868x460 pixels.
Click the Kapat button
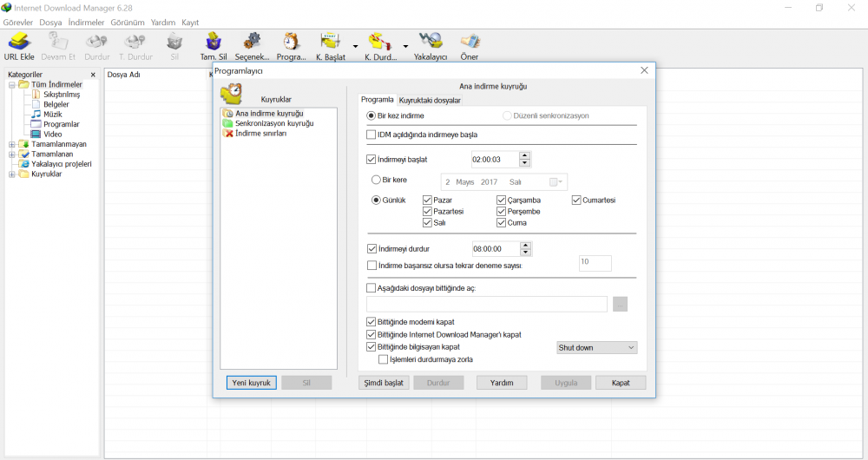621,383
